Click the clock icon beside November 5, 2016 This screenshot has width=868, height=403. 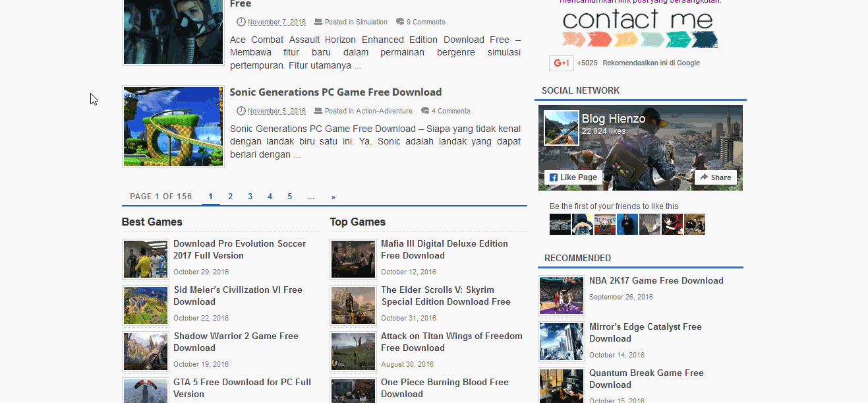pyautogui.click(x=241, y=111)
